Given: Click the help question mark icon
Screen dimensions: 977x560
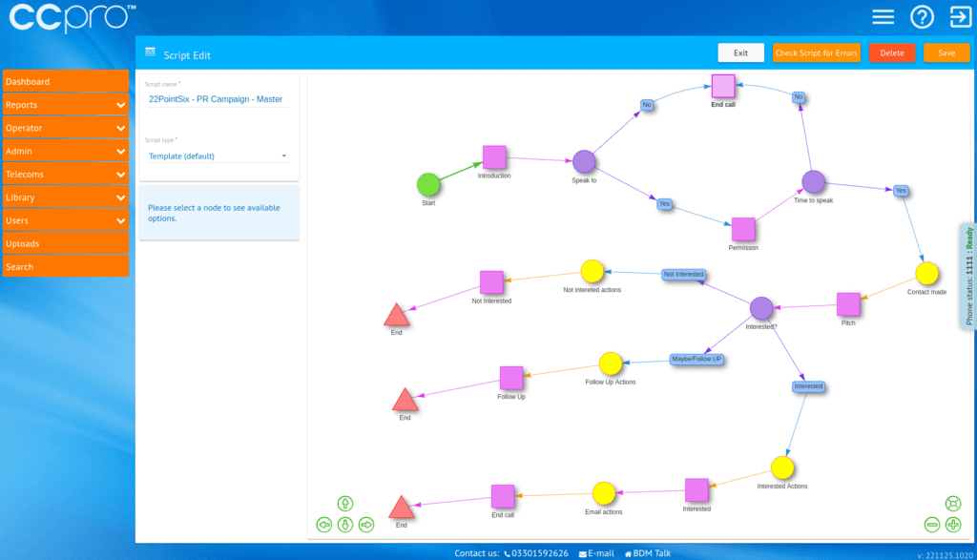Looking at the screenshot, I should [x=921, y=17].
